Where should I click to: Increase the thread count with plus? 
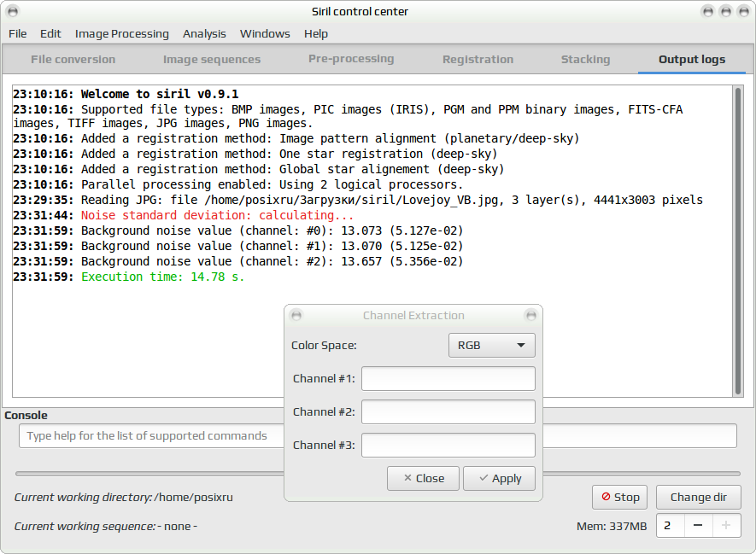[726, 525]
